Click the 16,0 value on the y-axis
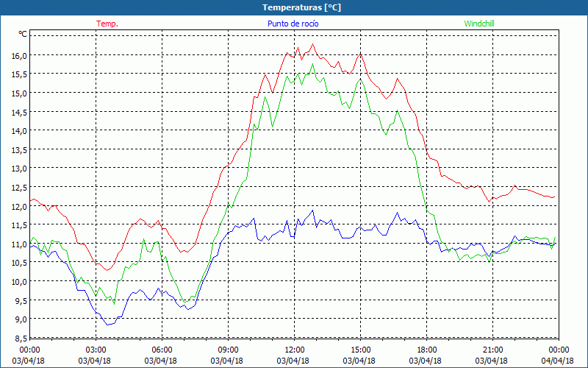The image size is (588, 368). (18, 56)
